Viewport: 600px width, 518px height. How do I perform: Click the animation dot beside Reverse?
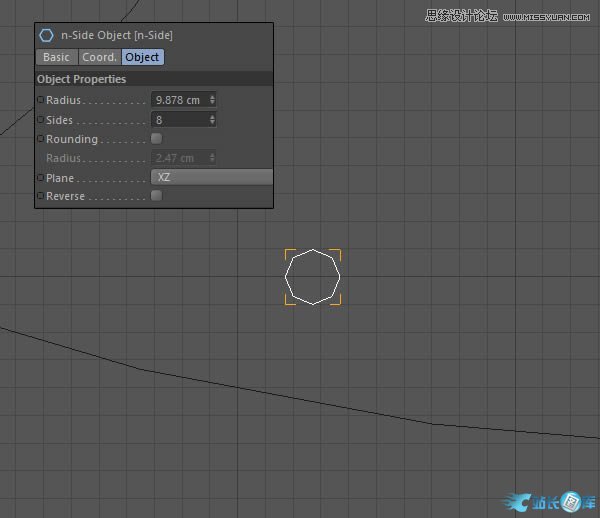point(40,197)
